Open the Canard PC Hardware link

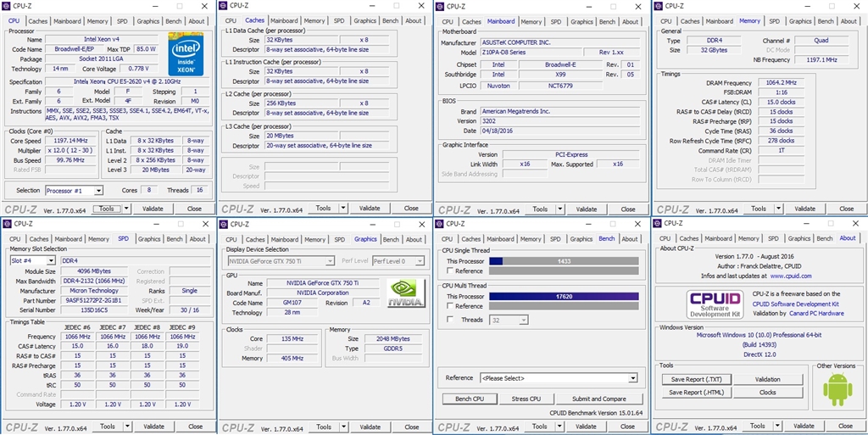[816, 313]
